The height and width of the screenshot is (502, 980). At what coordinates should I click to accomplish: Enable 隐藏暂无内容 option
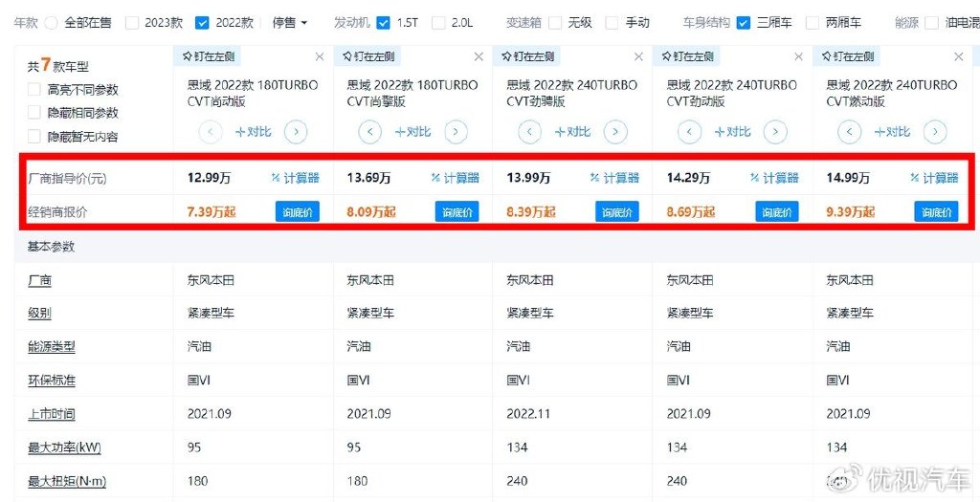(x=34, y=136)
